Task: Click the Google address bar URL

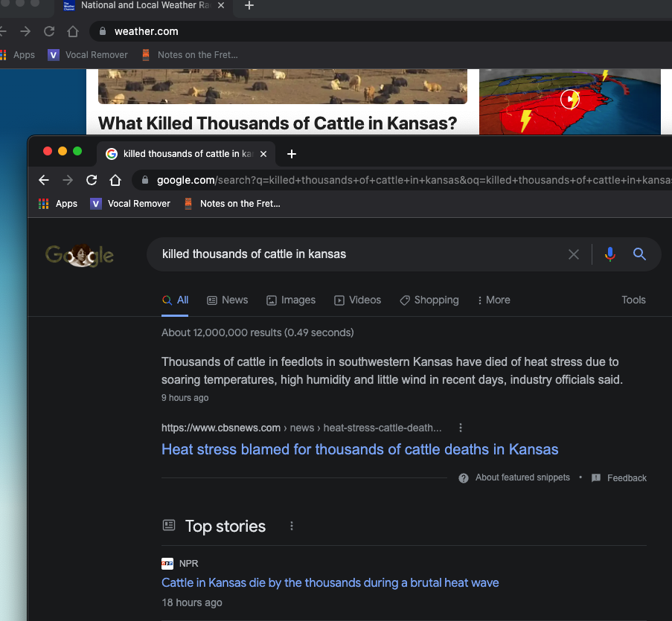Action: point(414,180)
